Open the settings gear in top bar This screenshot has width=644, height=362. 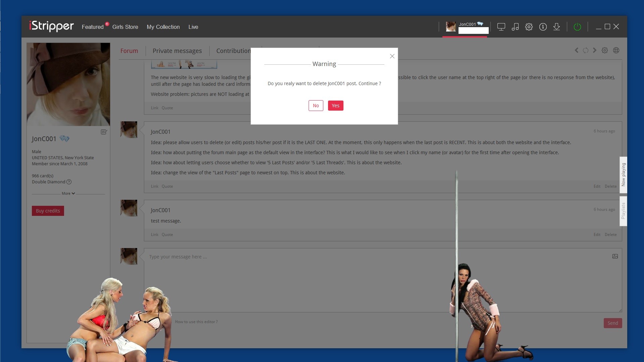click(529, 27)
